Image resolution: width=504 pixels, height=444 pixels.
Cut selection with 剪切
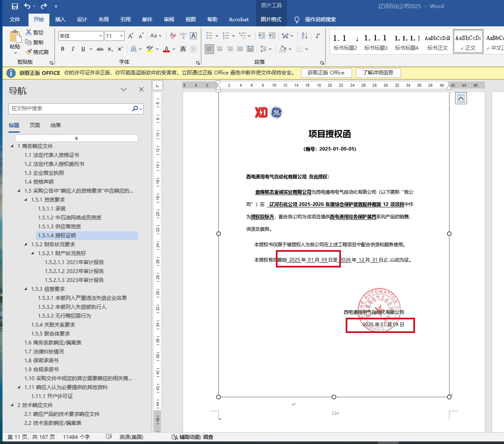coord(34,32)
